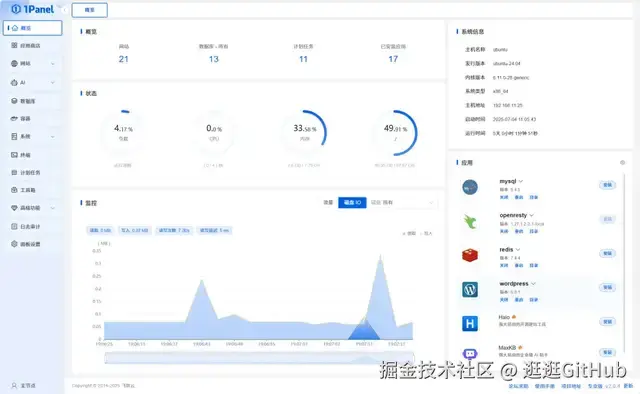This screenshot has height=394, width=640.
Task: Click the chart zoom range slider below graph
Action: pos(260,358)
